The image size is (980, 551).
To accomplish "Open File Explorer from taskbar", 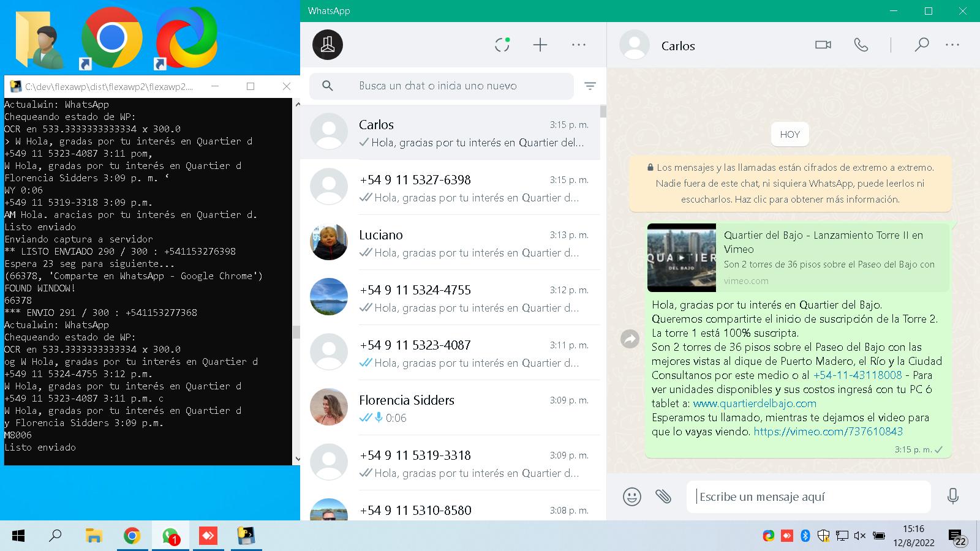I will tap(93, 536).
